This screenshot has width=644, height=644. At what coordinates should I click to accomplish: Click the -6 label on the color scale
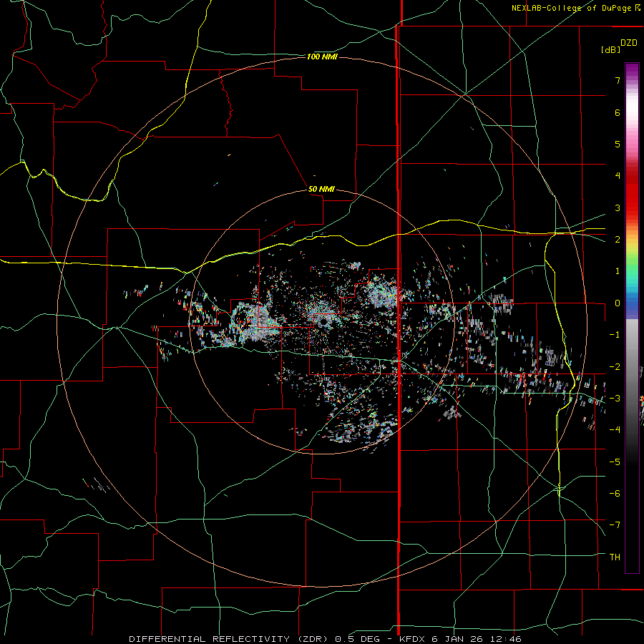[x=615, y=494]
